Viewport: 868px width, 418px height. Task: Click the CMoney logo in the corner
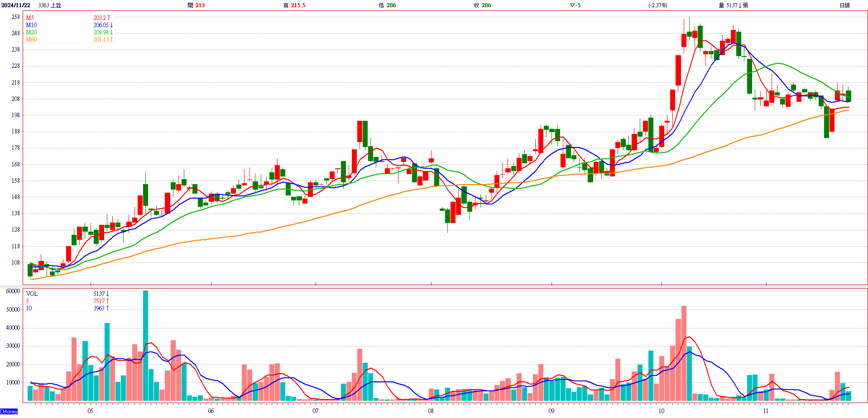point(9,412)
